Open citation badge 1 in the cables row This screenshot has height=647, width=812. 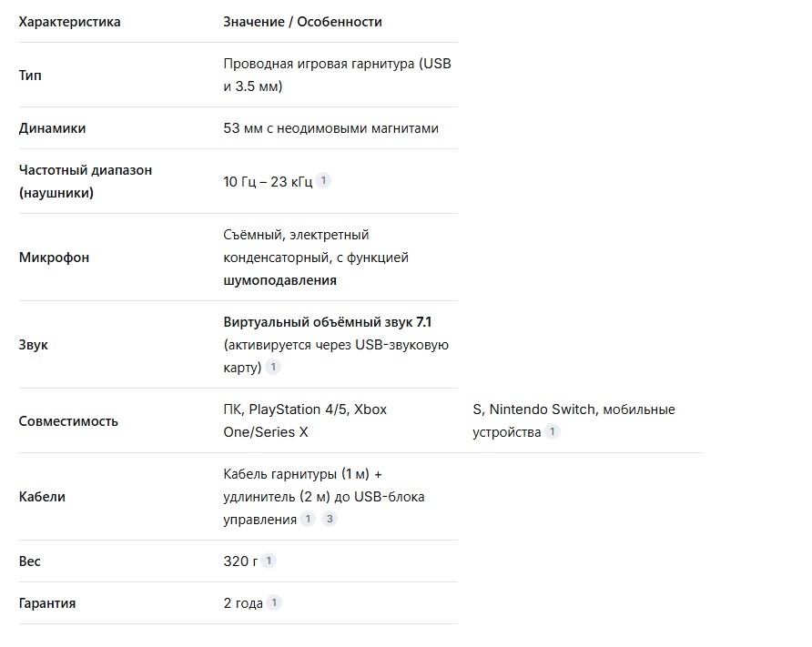308,519
